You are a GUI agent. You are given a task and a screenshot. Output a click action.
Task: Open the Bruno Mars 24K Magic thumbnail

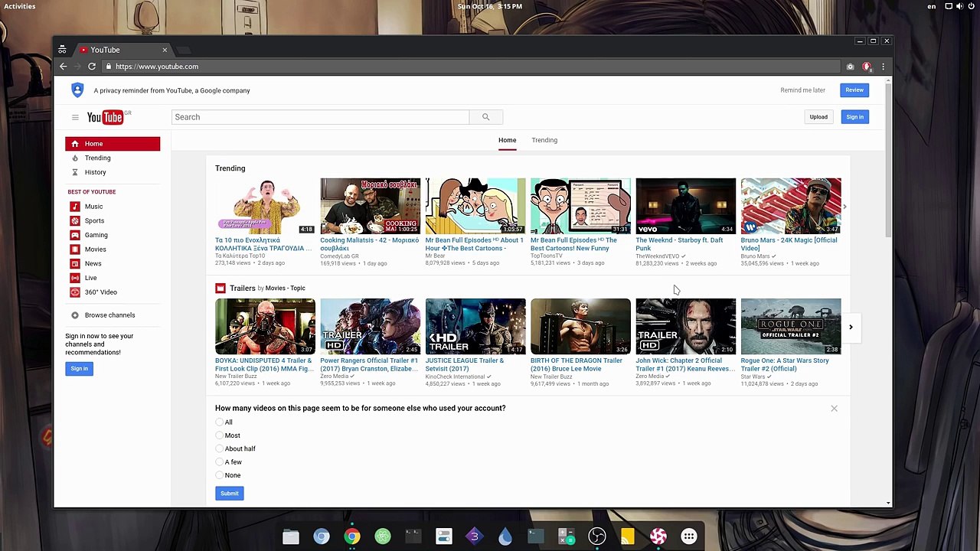pyautogui.click(x=791, y=207)
